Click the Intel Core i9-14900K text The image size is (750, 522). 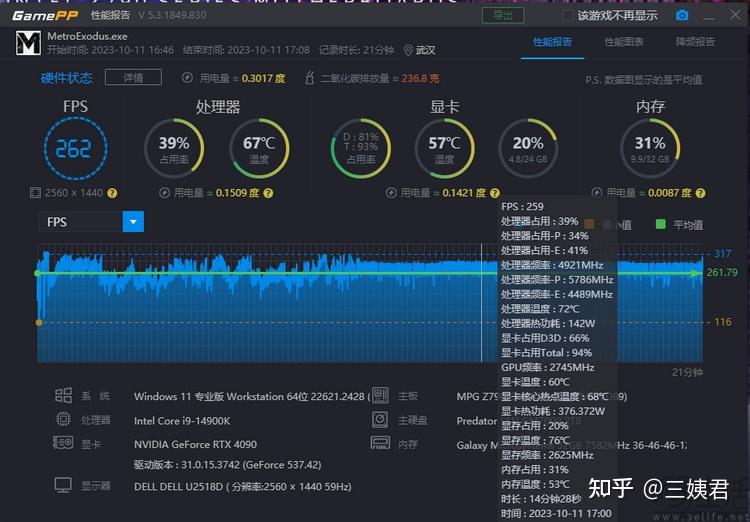[182, 421]
